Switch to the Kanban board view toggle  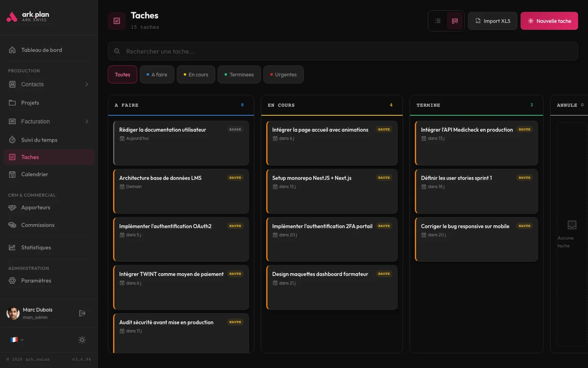point(455,20)
